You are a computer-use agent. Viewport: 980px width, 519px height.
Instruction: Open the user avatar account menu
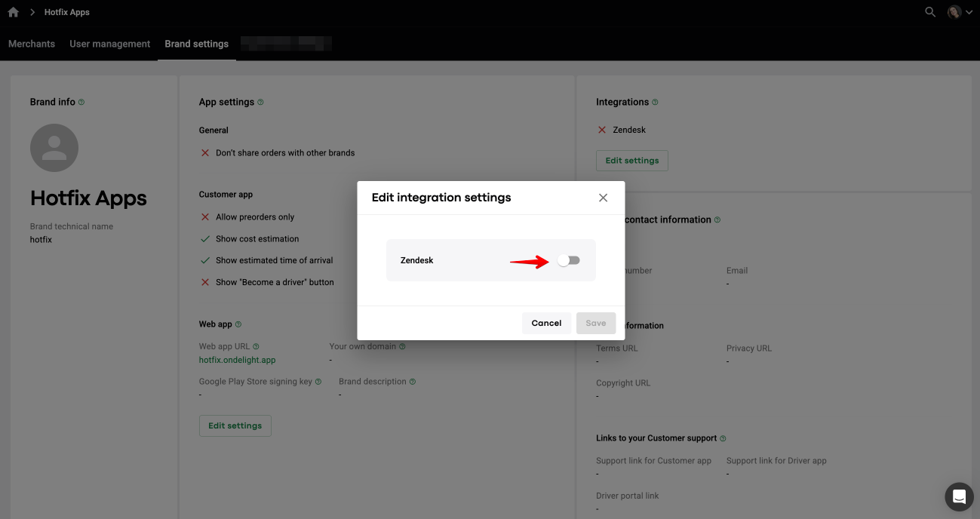[x=960, y=12]
